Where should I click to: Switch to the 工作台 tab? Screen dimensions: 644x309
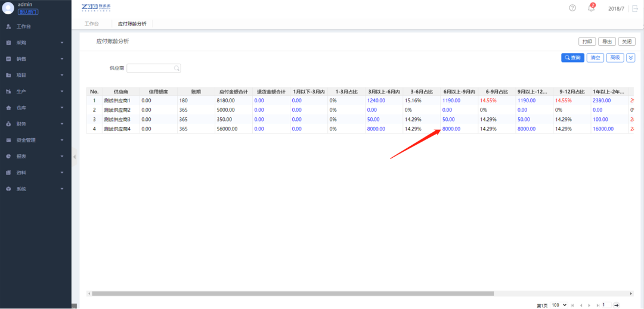click(x=91, y=24)
